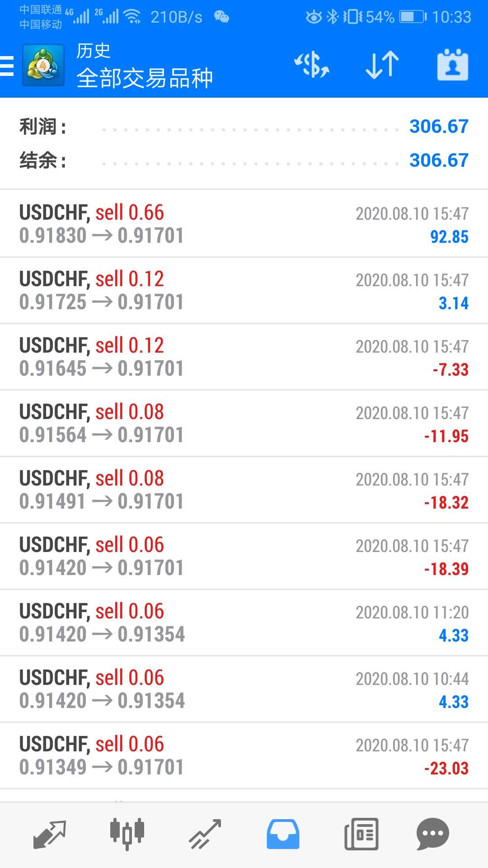Open the calendar date range picker
488x868 pixels.
pyautogui.click(x=452, y=65)
